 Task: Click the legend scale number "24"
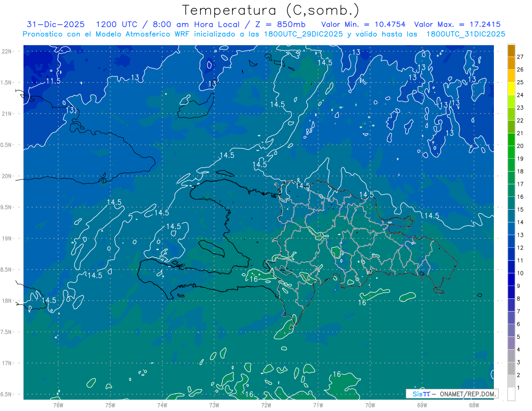click(x=520, y=95)
